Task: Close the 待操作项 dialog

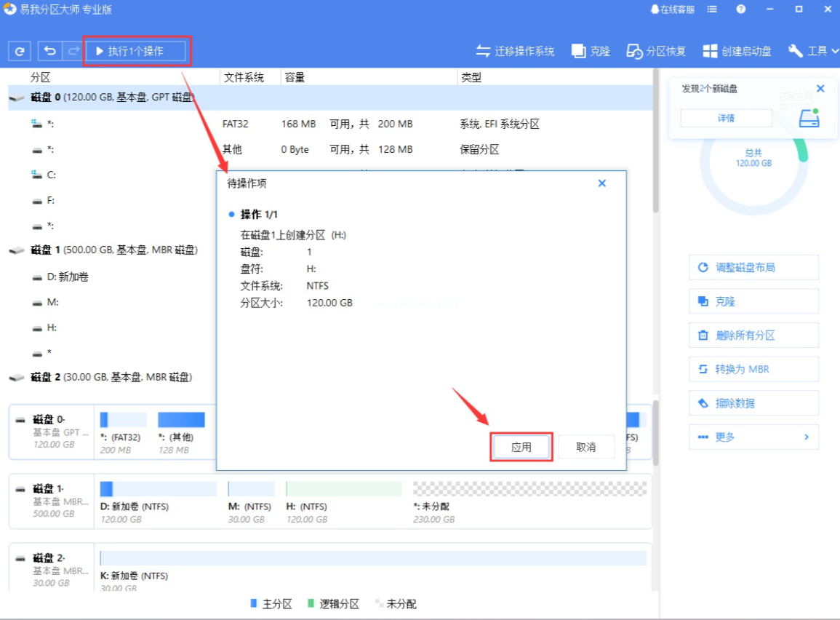Action: (602, 183)
